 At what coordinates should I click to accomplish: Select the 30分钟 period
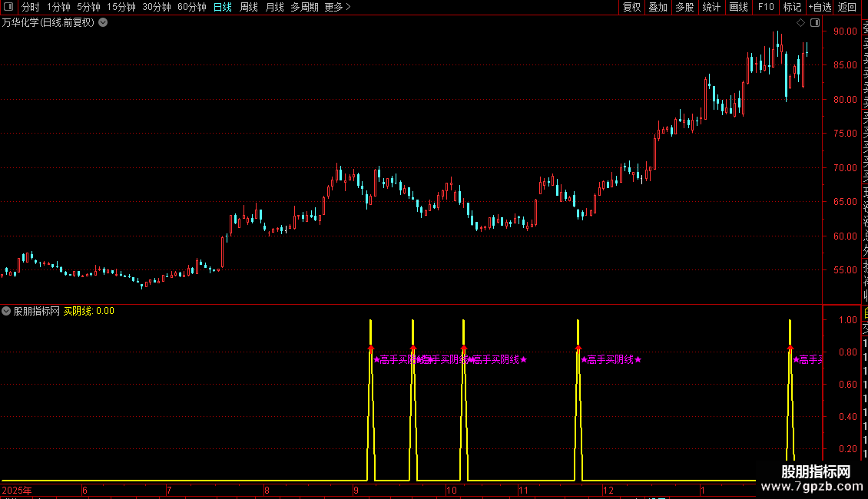157,7
